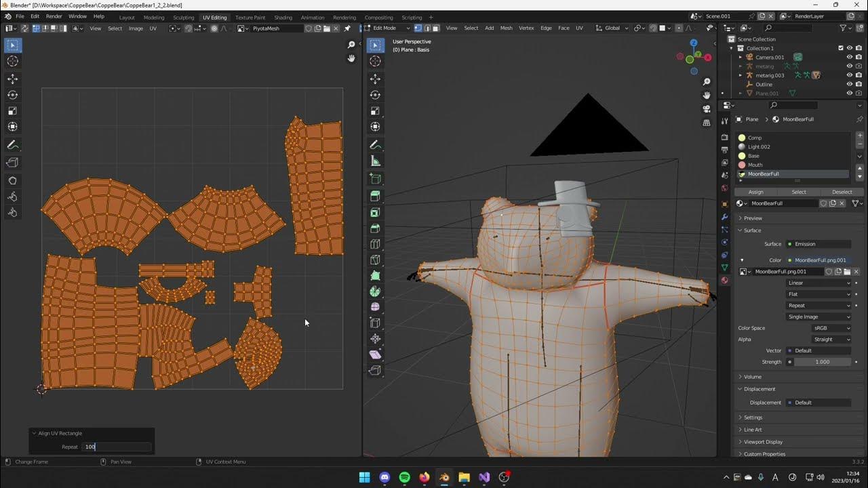Toggle visibility of Outline object
868x488 pixels.
849,84
